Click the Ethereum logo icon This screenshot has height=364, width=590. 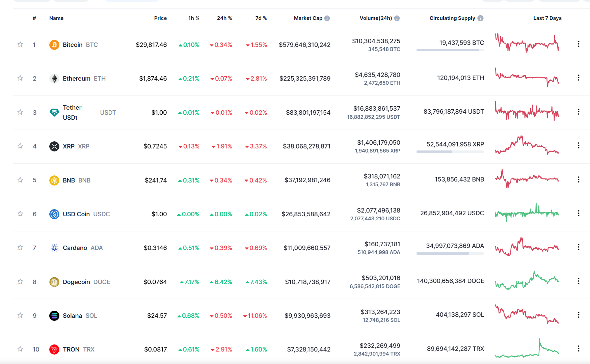(54, 79)
